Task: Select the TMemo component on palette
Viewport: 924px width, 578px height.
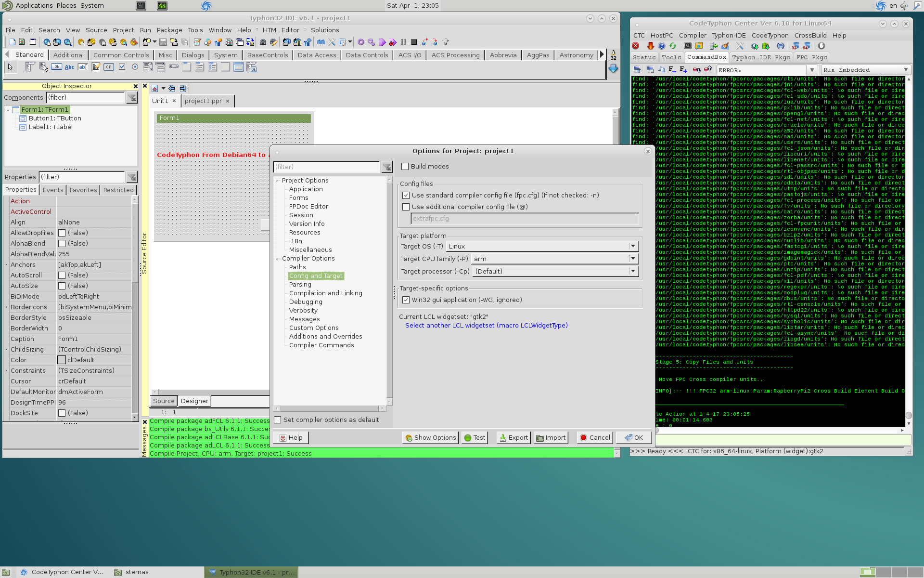Action: 96,67
